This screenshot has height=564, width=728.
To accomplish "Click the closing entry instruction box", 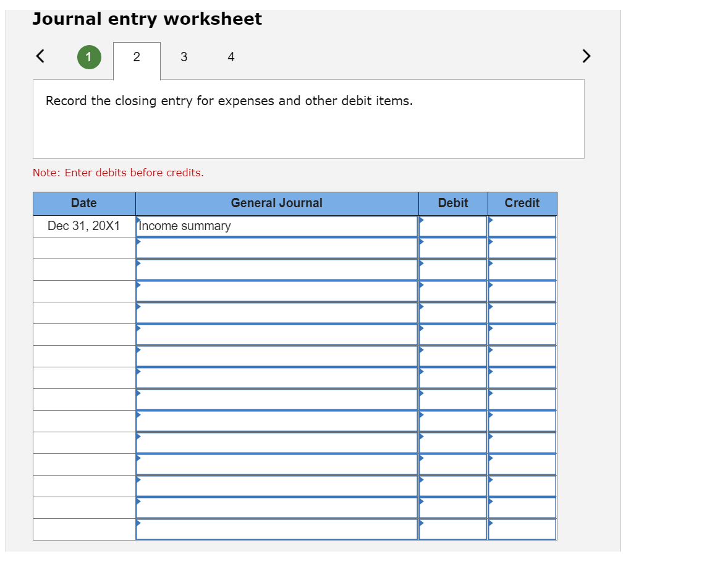I will pyautogui.click(x=308, y=119).
